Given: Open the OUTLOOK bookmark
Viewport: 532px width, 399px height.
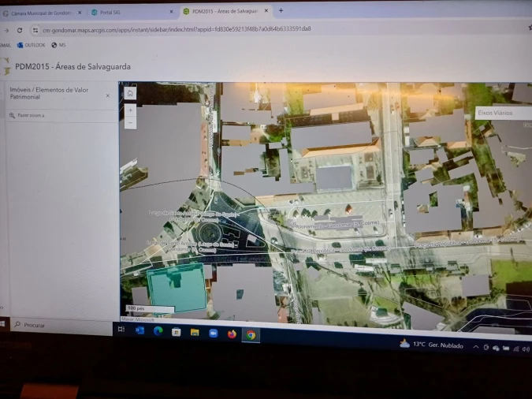Looking at the screenshot, I should (32, 45).
